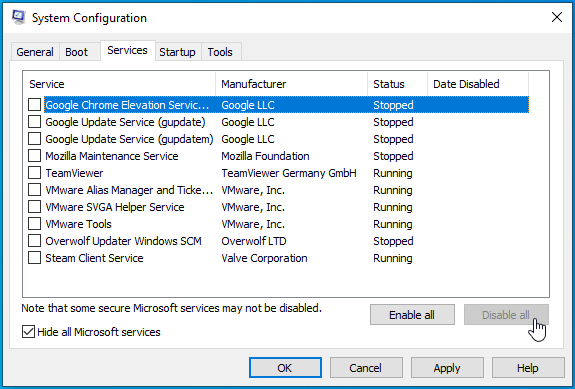This screenshot has height=389, width=575.
Task: Enable the TeamViewer service checkbox
Action: (34, 173)
